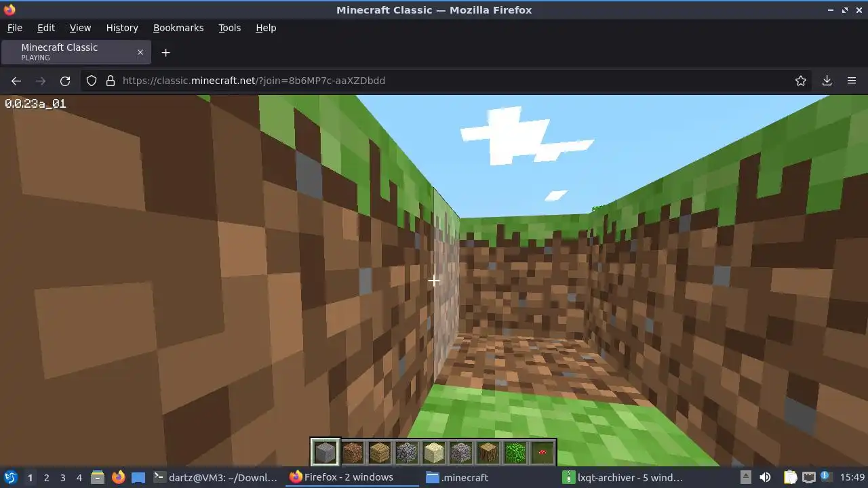The width and height of the screenshot is (868, 488).
Task: Open the volume control in the tray
Action: tap(765, 478)
